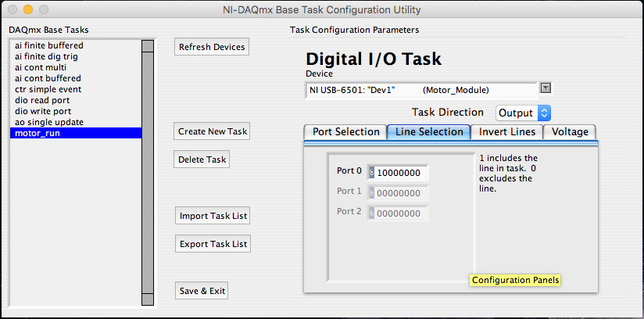
Task: Click the task list scroll down arrow
Action: (148, 299)
